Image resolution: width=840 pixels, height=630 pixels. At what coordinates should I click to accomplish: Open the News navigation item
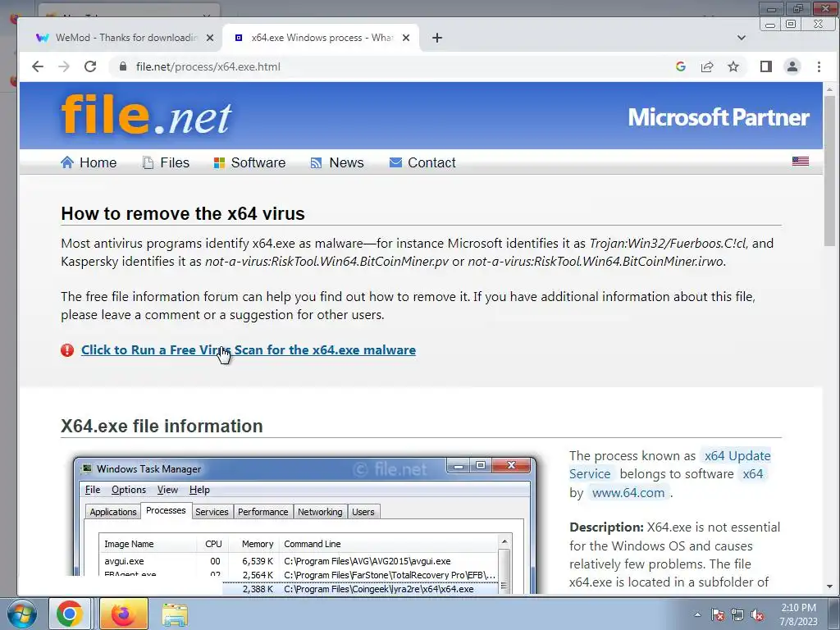pos(337,162)
